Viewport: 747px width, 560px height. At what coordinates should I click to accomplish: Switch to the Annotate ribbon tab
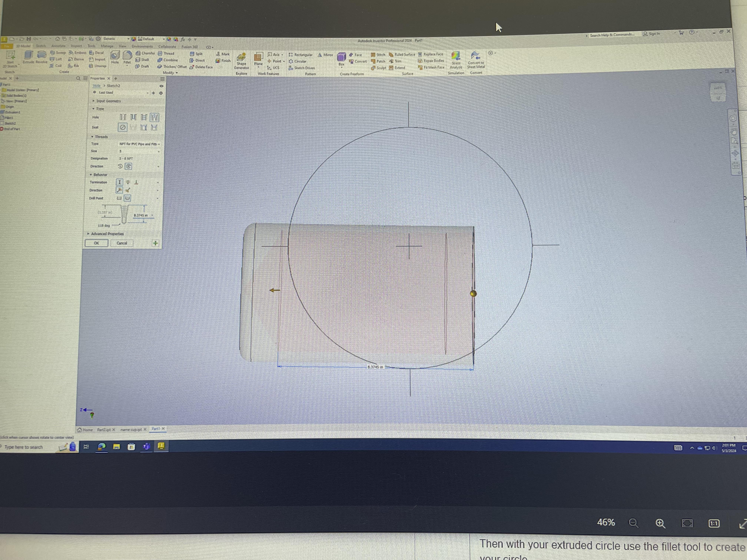(58, 46)
